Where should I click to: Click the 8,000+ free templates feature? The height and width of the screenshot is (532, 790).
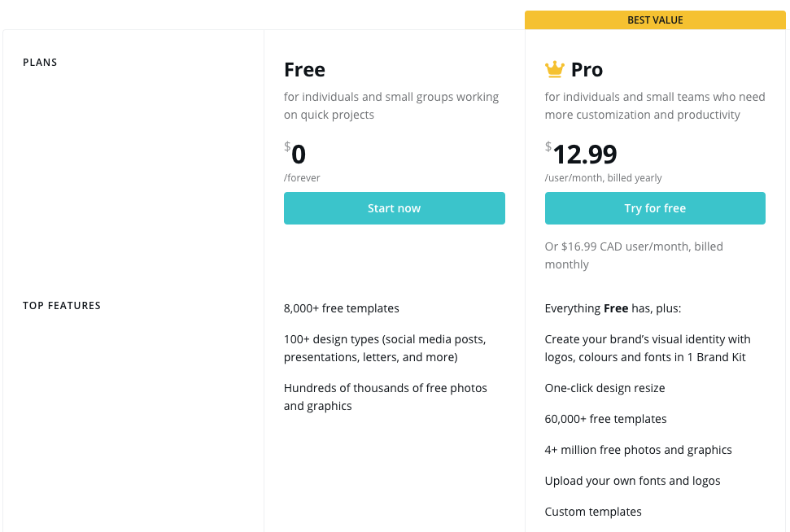[341, 308]
